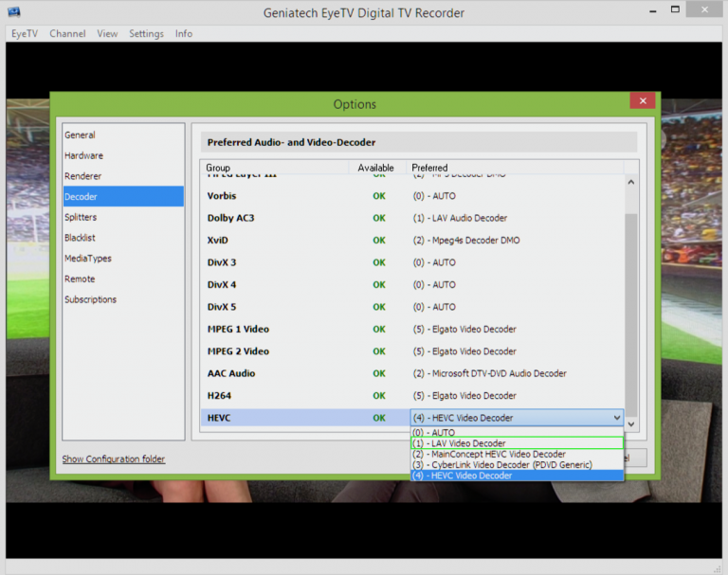This screenshot has width=728, height=575.
Task: Select the DivX 3 row
Action: point(412,262)
